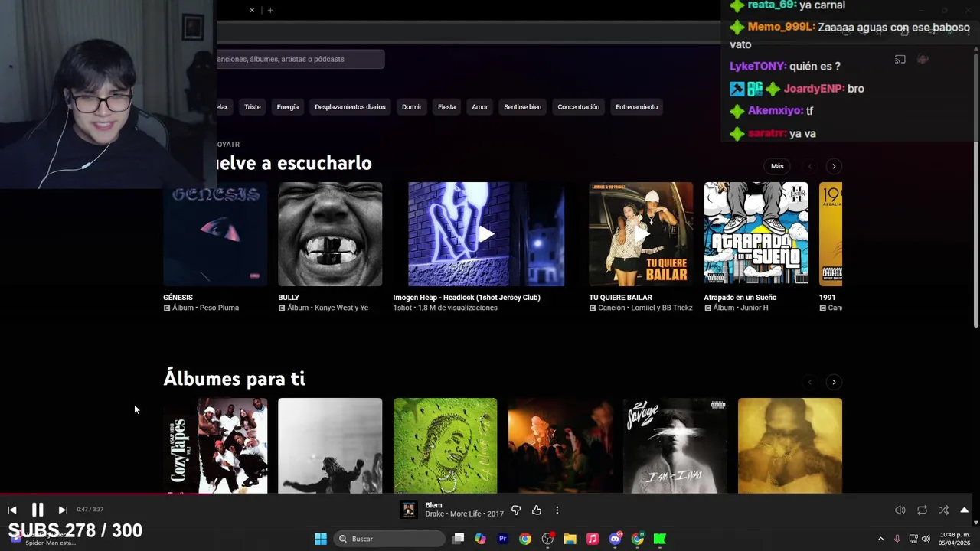The height and width of the screenshot is (551, 980).
Task: Click the player volume speaker icon
Action: [x=900, y=510]
